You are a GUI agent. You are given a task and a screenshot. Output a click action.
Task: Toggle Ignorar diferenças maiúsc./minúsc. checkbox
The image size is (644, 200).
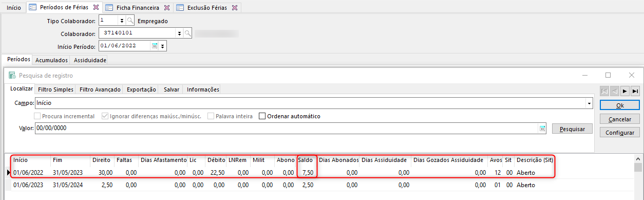105,116
